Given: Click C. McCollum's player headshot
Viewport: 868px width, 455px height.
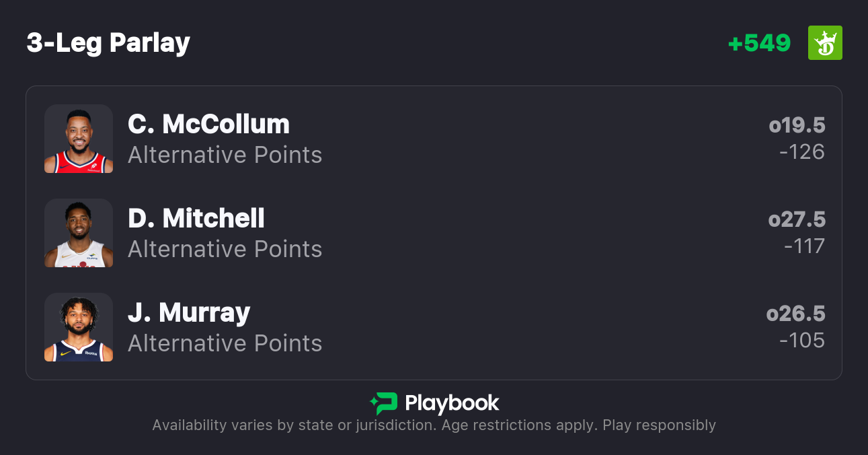Looking at the screenshot, I should (79, 139).
